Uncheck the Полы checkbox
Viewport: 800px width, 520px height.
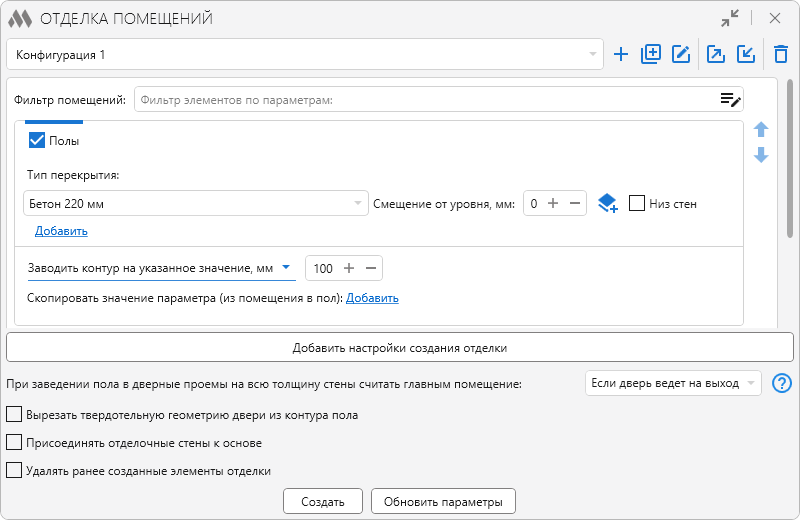(37, 140)
